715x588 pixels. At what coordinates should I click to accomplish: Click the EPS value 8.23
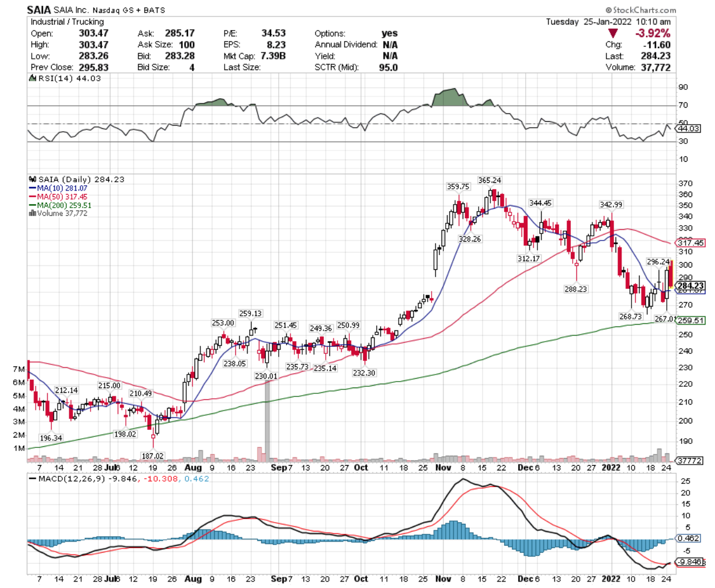(x=277, y=45)
